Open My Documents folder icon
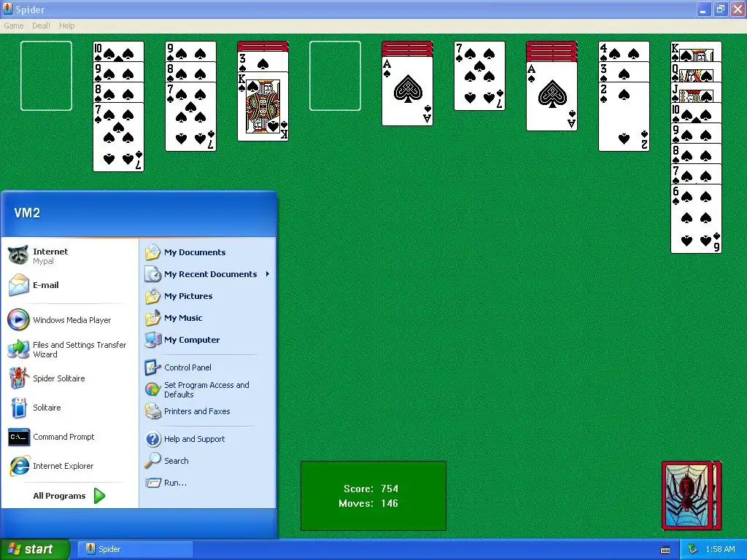This screenshot has width=747, height=560. [x=153, y=252]
